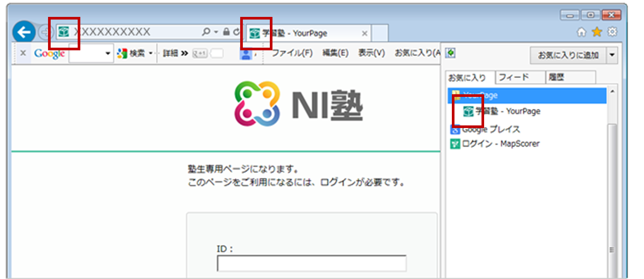Click the Google logo on toolbar

click(x=50, y=54)
